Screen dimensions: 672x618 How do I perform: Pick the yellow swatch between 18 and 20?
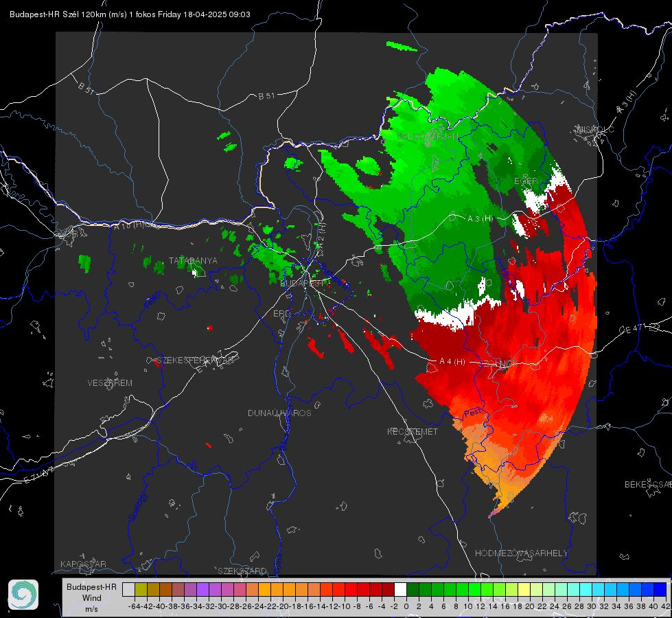point(524,589)
